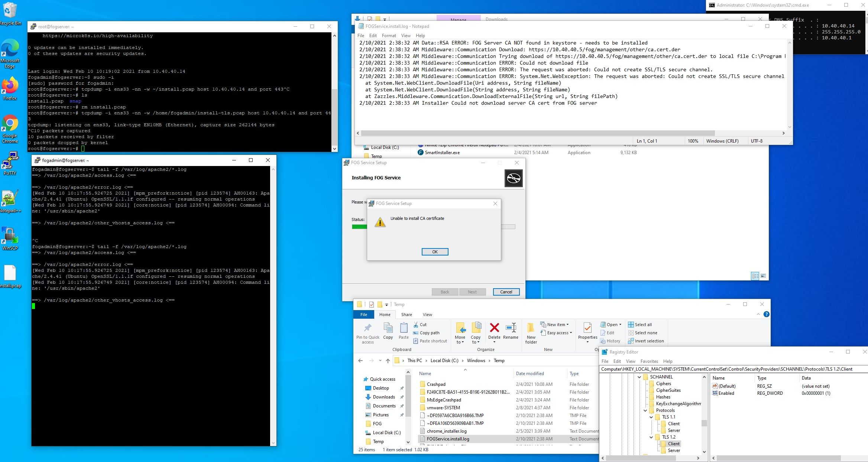The height and width of the screenshot is (462, 868).
Task: Go back in Temp Explorer window
Action: tap(360, 361)
